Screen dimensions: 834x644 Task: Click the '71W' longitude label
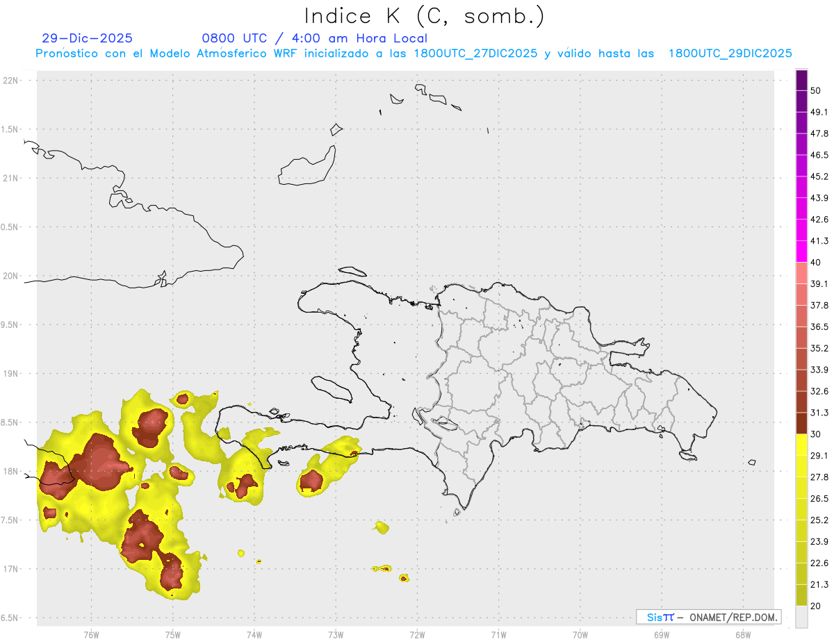click(x=498, y=635)
